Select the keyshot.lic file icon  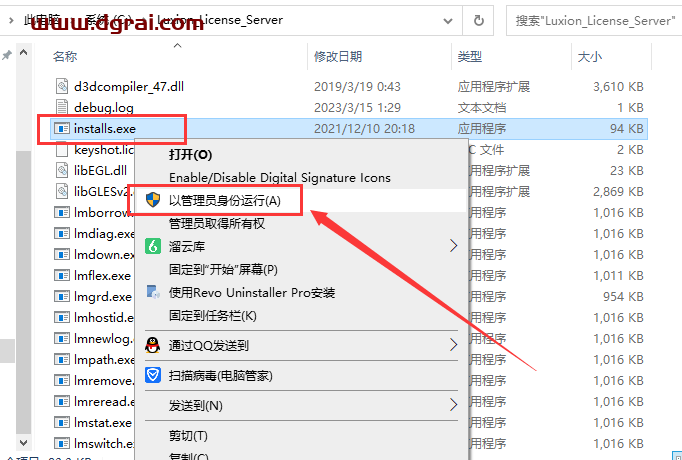click(62, 150)
